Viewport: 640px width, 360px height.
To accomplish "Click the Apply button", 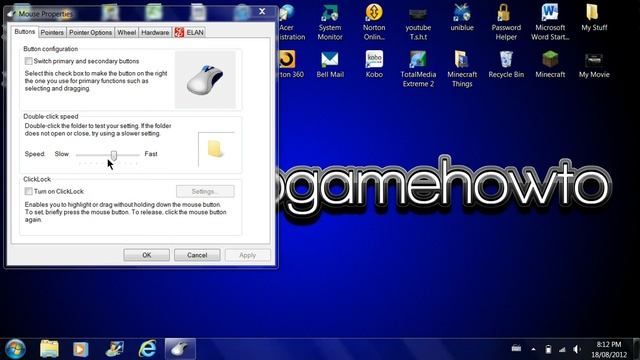I will tap(247, 255).
